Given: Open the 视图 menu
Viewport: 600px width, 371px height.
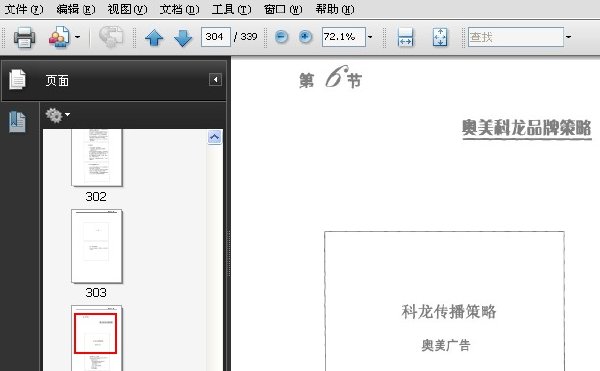Looking at the screenshot, I should pos(127,9).
